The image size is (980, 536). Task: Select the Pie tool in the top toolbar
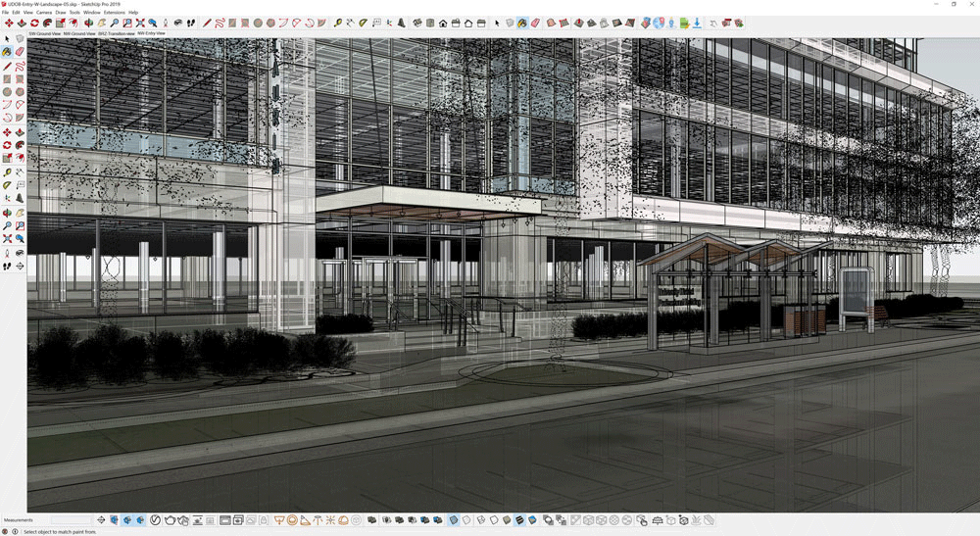coord(321,24)
